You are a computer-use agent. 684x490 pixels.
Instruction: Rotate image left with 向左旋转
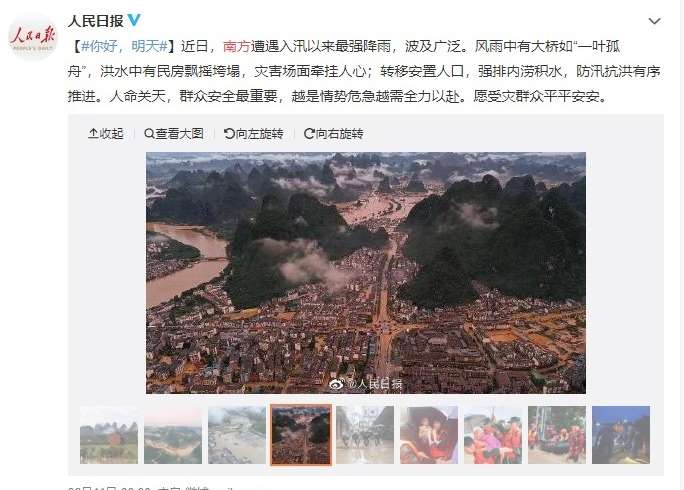pos(253,134)
